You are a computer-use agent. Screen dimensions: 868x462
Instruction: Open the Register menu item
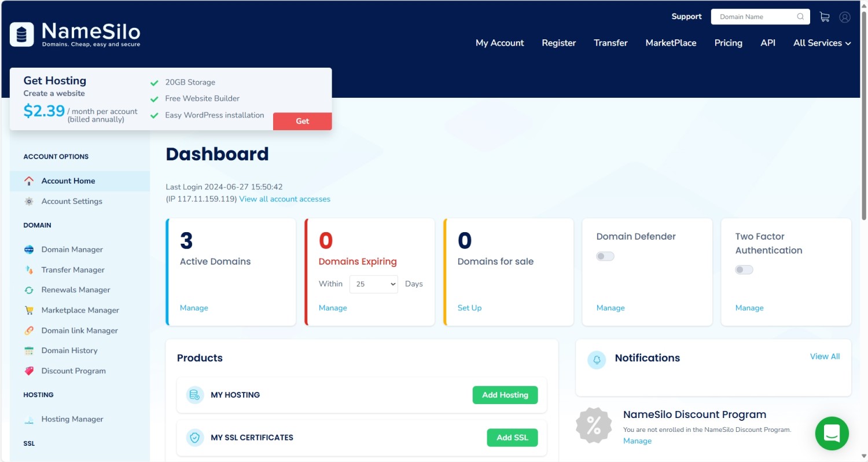point(559,43)
